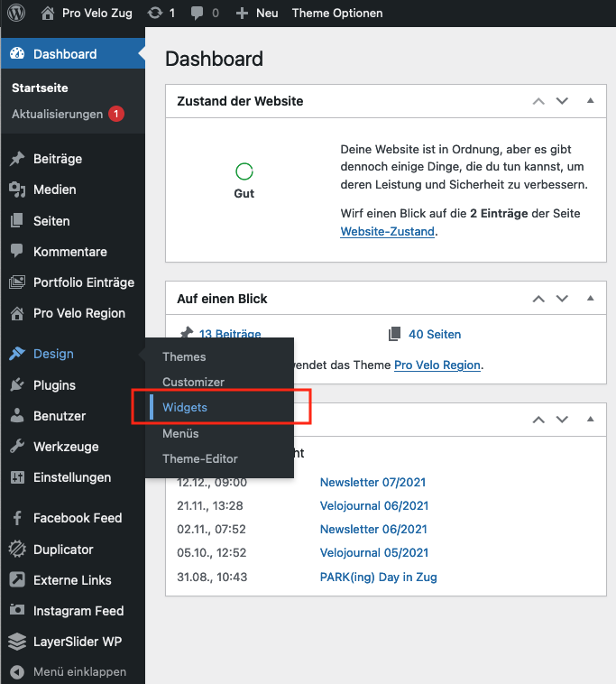Collapse the Zustand der Website panel
The image size is (616, 684).
[591, 101]
